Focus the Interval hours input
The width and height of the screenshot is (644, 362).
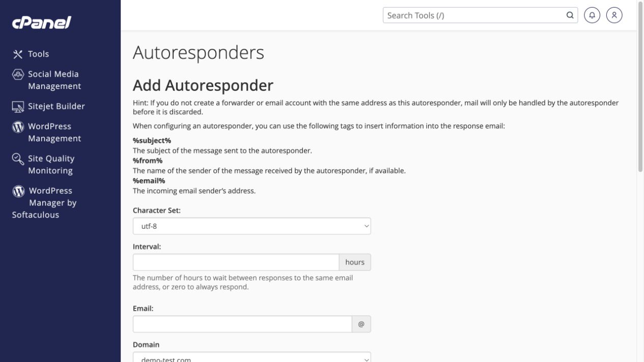click(x=236, y=262)
